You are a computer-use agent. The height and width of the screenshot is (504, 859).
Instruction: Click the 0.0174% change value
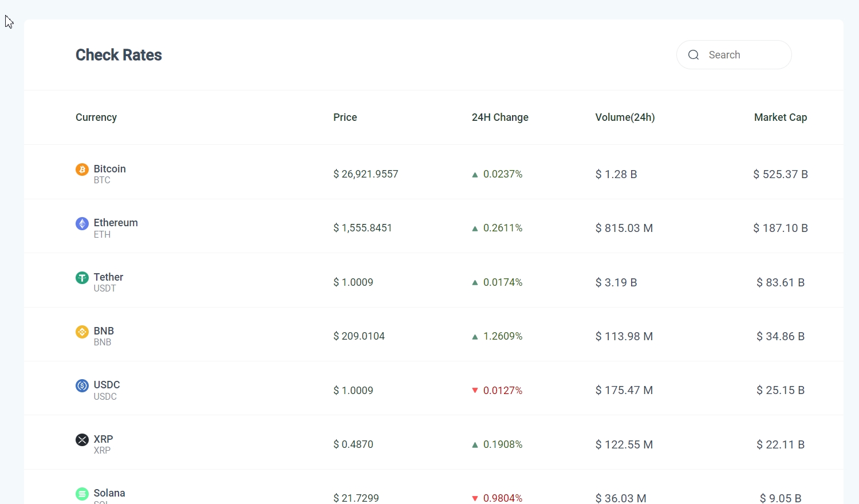point(503,282)
